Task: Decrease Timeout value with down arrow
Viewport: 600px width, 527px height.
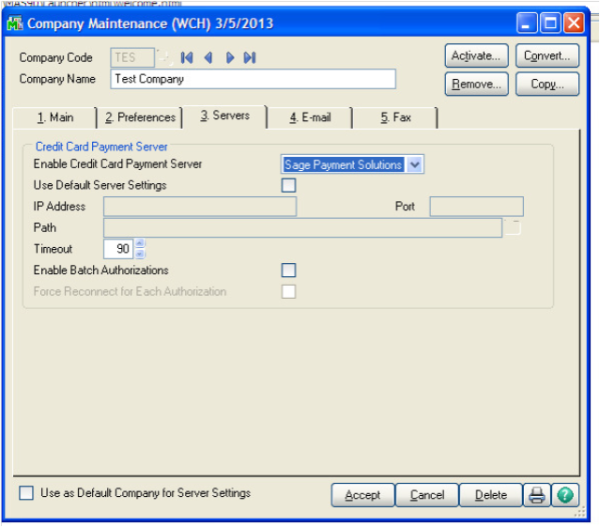Action: coord(140,252)
